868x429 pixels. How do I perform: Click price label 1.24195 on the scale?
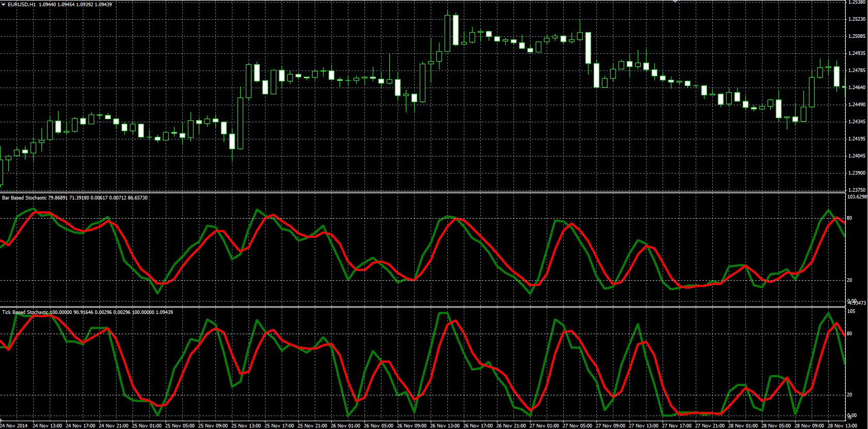tap(857, 139)
